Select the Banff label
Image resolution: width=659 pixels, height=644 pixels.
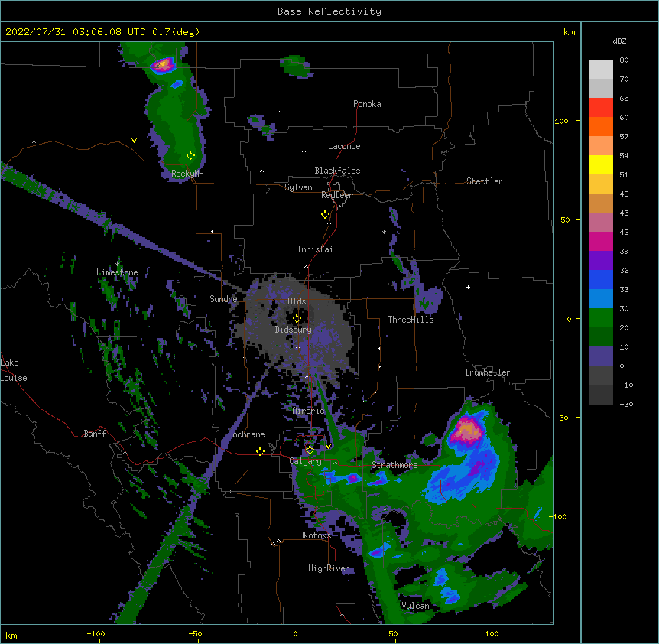point(95,434)
